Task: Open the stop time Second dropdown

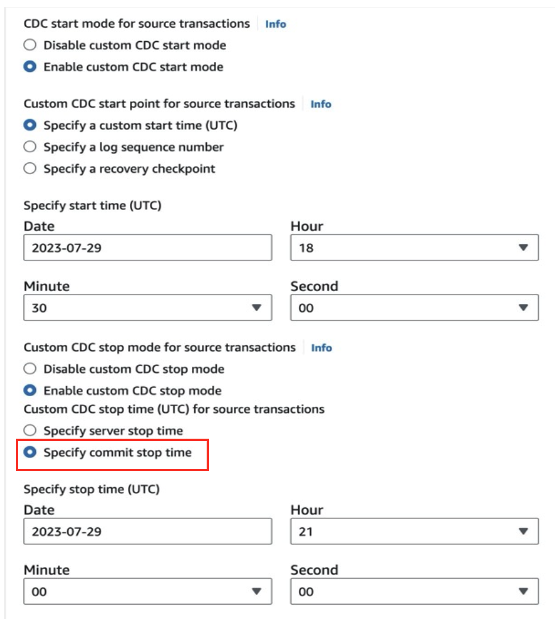Action: pyautogui.click(x=414, y=591)
